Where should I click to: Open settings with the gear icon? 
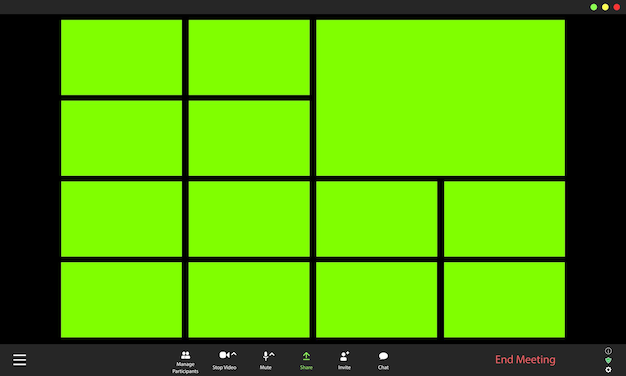(608, 370)
